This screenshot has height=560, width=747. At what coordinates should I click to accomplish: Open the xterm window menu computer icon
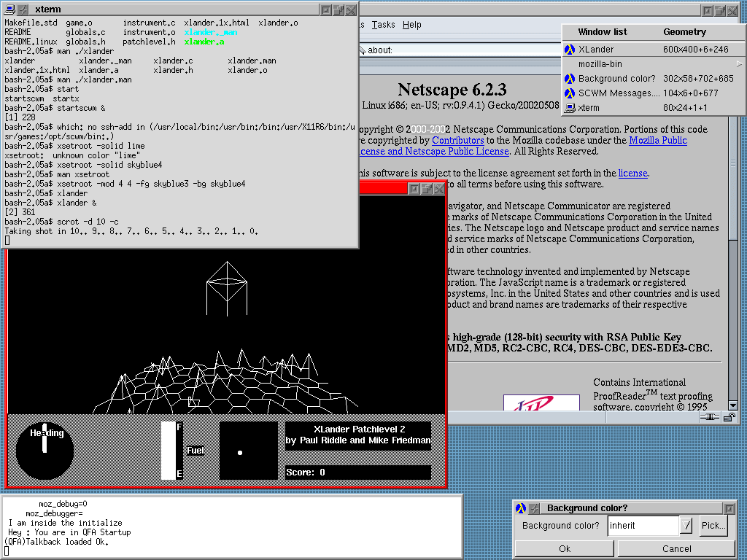tap(9, 9)
